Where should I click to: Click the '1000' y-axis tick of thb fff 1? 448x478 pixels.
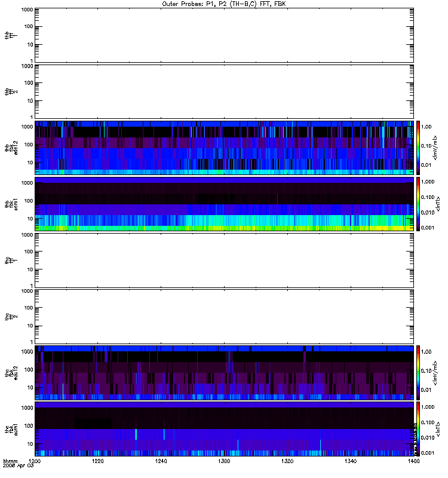[x=27, y=10]
